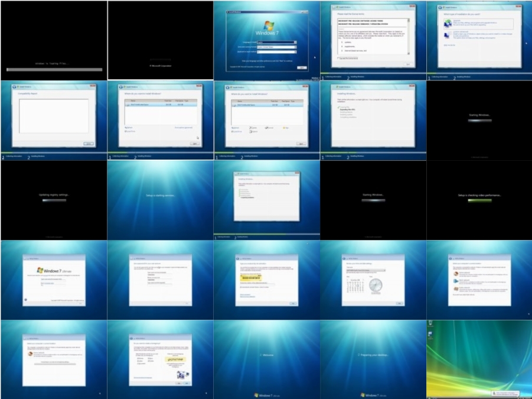Select the Work network icon
532x399 pixels.
click(456, 281)
